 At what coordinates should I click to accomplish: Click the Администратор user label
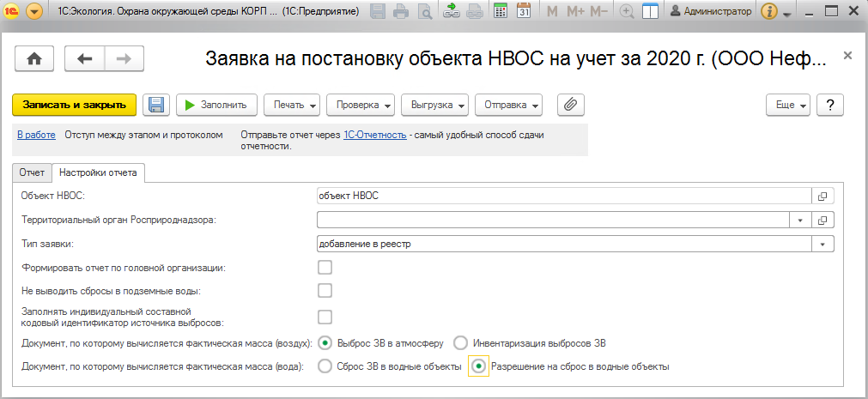click(712, 10)
